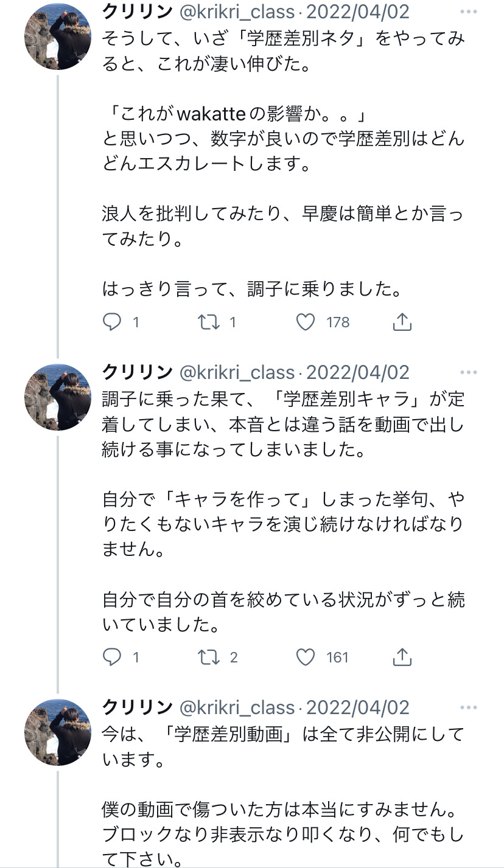Retweet the tweet with 161 likes

click(209, 657)
